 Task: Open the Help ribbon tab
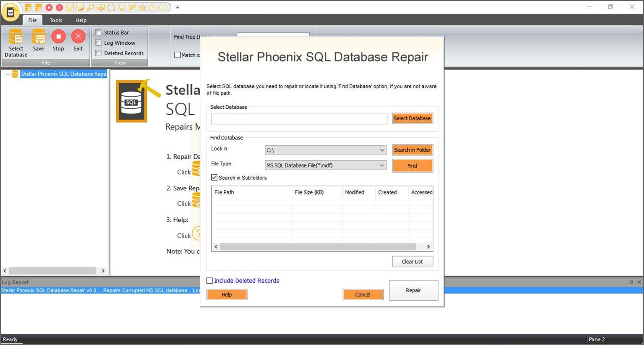[x=81, y=20]
